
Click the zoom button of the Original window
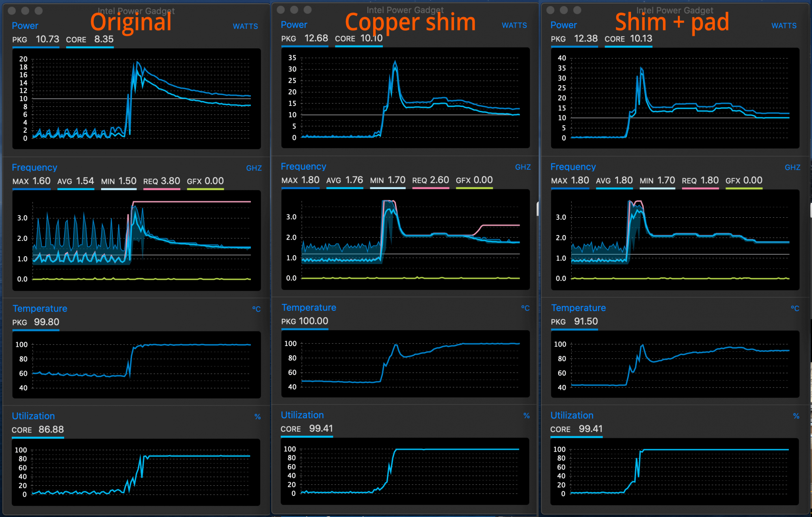[39, 11]
